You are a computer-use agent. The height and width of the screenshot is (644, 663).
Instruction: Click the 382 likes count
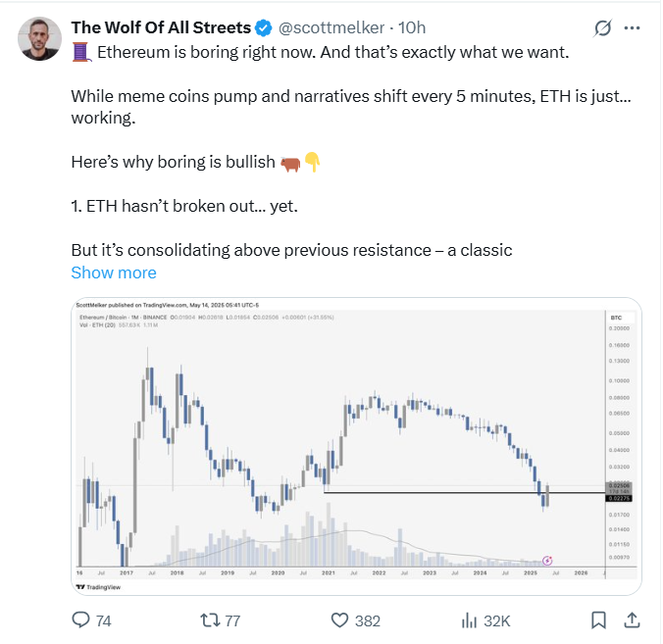(x=369, y=619)
